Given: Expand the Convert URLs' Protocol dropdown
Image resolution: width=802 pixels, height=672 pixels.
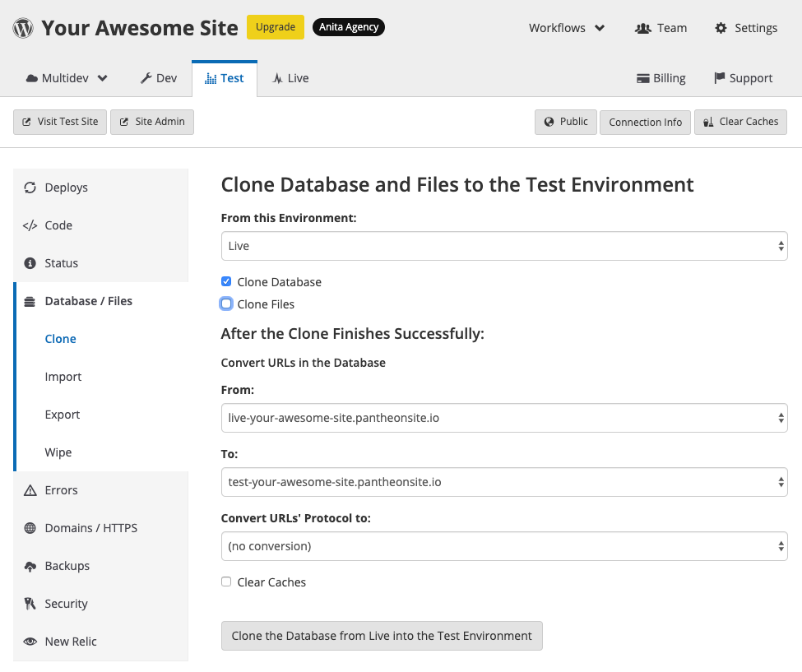Looking at the screenshot, I should click(503, 546).
